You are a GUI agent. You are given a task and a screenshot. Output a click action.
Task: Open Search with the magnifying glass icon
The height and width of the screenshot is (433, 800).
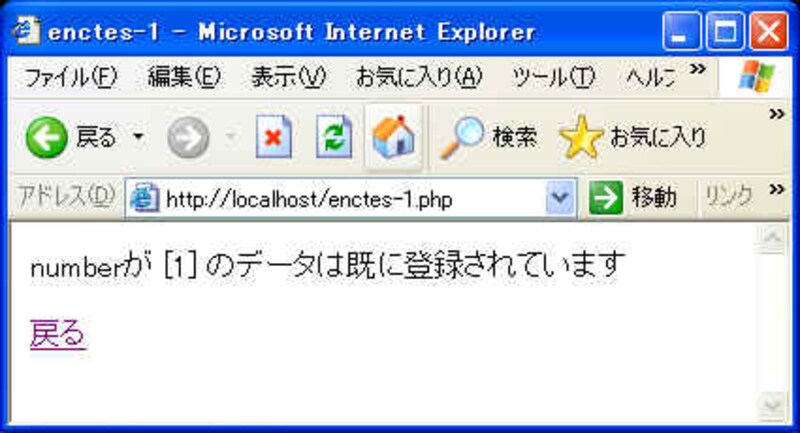click(x=462, y=137)
